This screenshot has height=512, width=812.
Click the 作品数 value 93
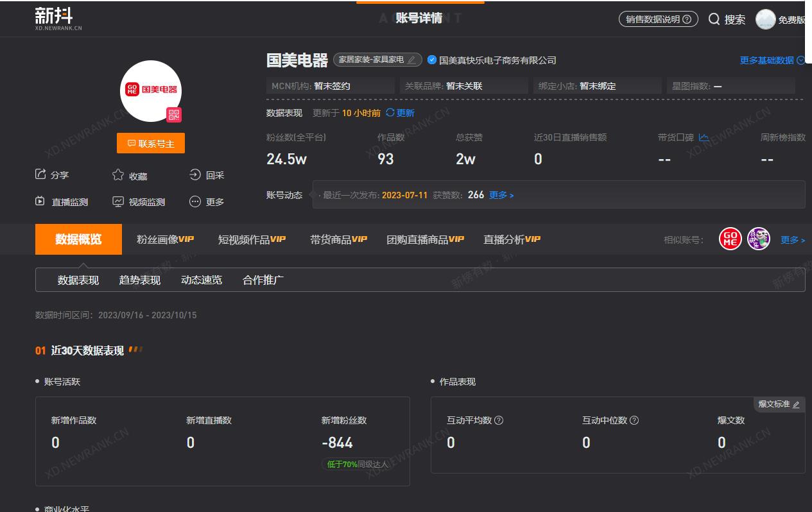point(386,159)
